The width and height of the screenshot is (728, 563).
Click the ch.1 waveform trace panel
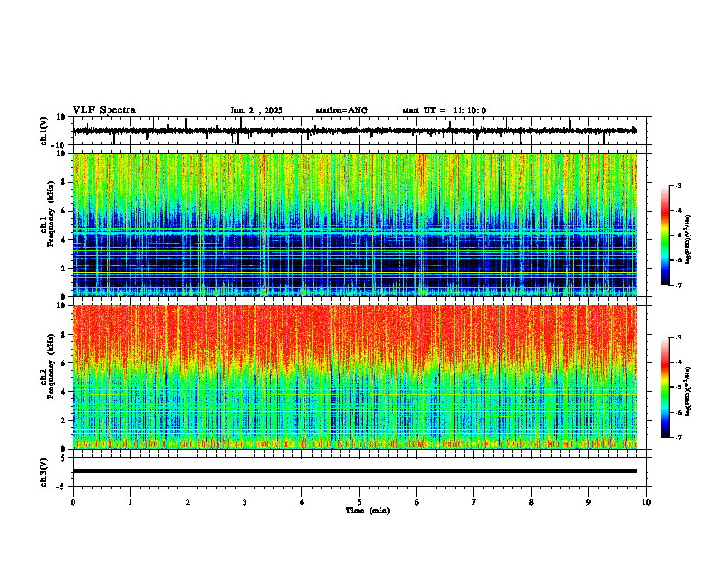[x=361, y=131]
